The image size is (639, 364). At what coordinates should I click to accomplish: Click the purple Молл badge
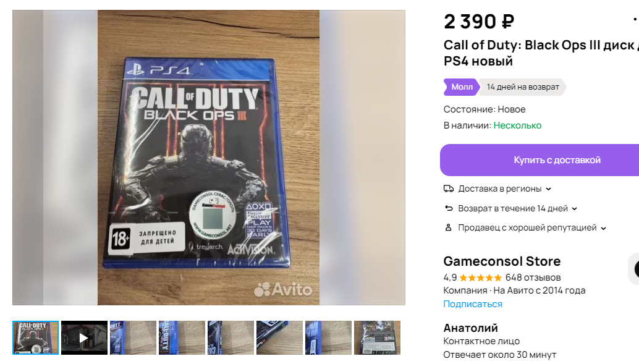(x=461, y=87)
